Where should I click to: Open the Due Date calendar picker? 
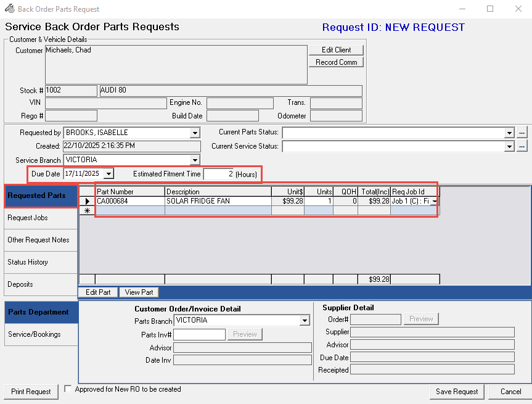pos(108,175)
